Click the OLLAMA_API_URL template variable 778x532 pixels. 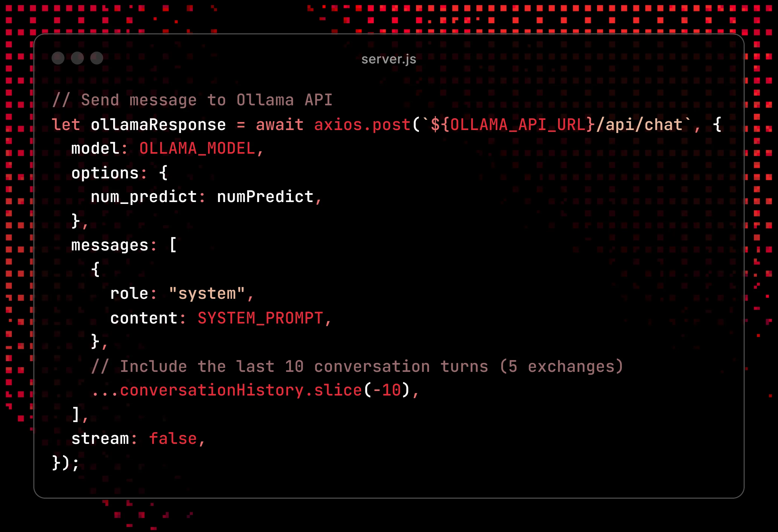[x=518, y=125]
